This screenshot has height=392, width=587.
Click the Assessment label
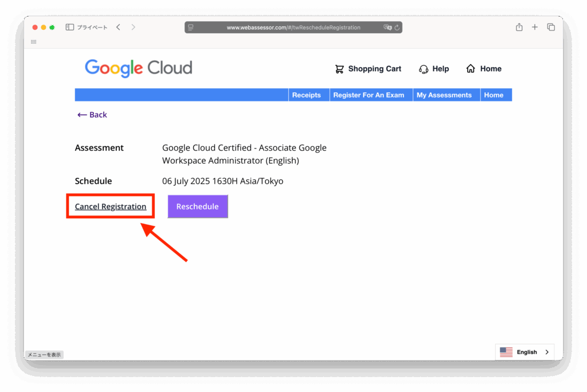coord(99,148)
